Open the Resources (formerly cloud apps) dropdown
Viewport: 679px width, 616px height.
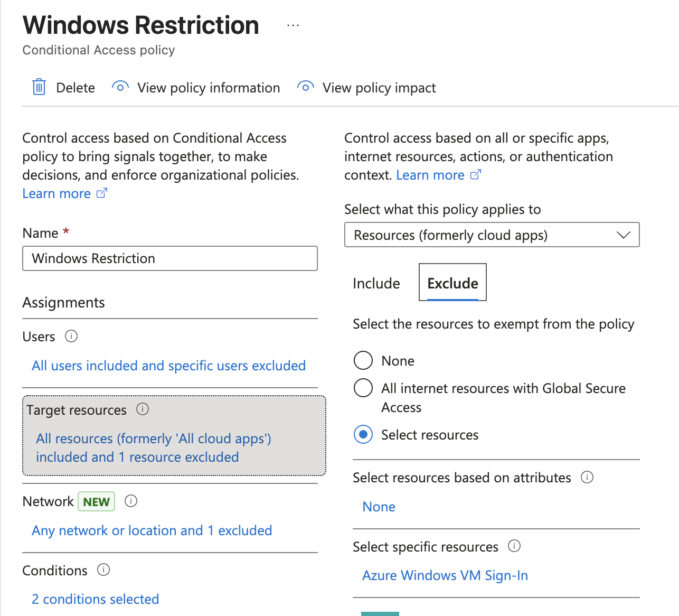pyautogui.click(x=492, y=235)
